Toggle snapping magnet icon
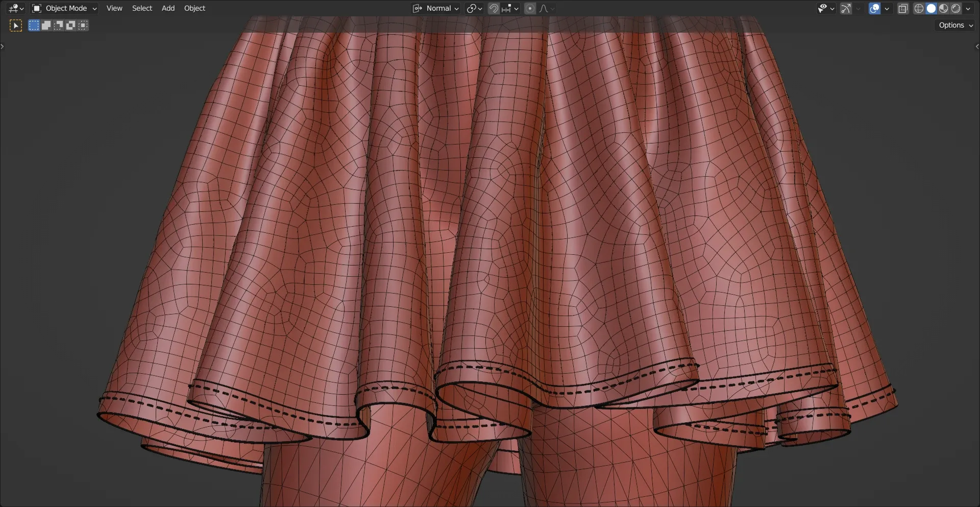The image size is (980, 507). (494, 8)
